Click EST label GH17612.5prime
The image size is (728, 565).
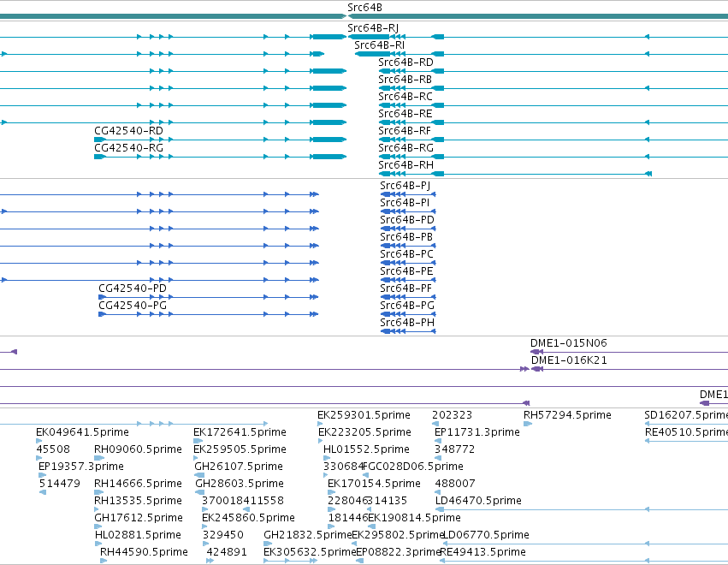(139, 519)
